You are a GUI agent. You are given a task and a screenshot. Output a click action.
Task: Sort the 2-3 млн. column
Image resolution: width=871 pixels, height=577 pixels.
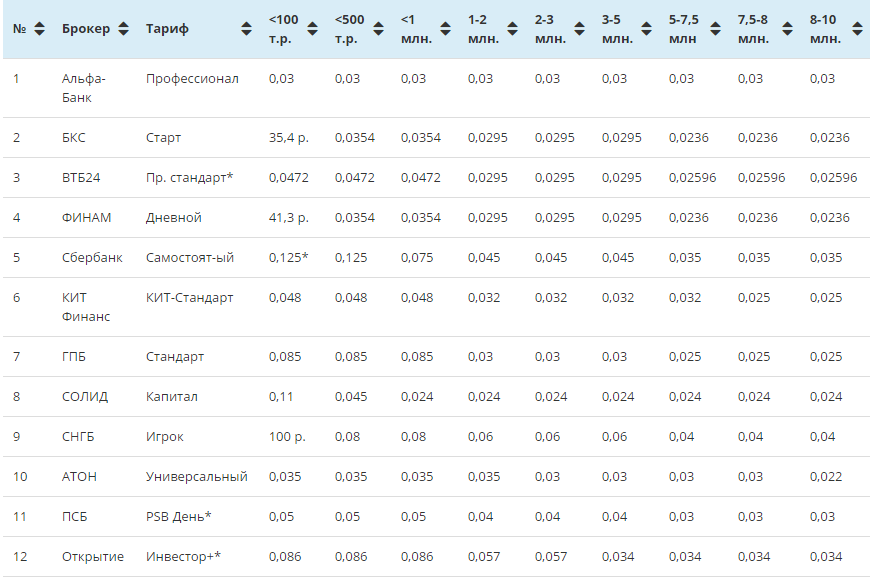tap(579, 29)
